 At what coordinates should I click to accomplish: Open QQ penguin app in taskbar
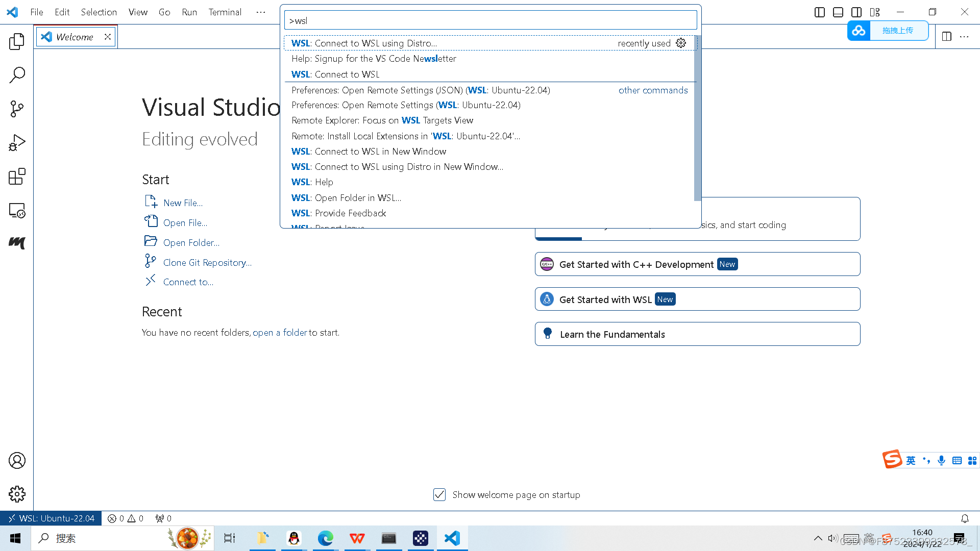[294, 538]
